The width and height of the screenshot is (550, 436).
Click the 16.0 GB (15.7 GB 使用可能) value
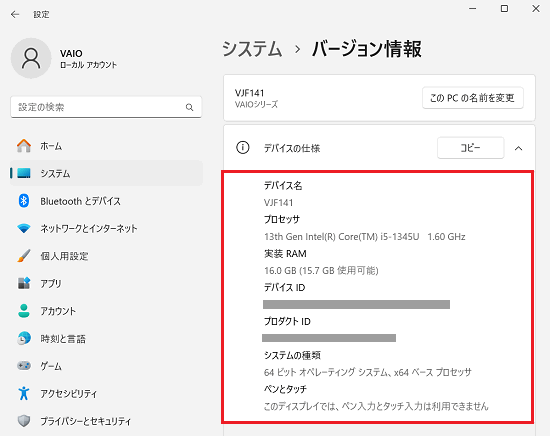(321, 270)
